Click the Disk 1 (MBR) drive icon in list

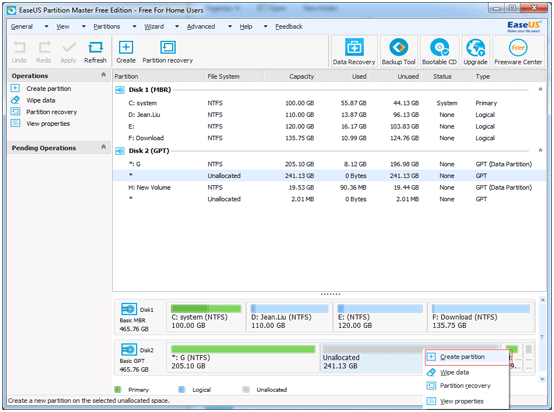(x=120, y=90)
